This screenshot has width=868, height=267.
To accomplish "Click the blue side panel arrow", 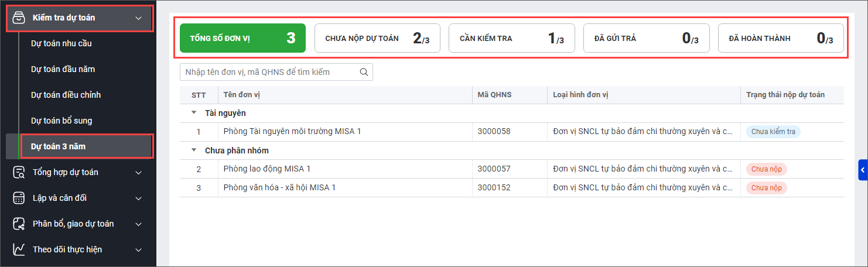I will (x=863, y=170).
